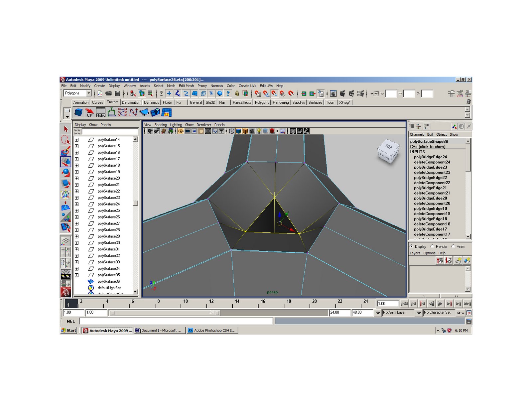Switch to single perspective view layout

click(x=66, y=241)
